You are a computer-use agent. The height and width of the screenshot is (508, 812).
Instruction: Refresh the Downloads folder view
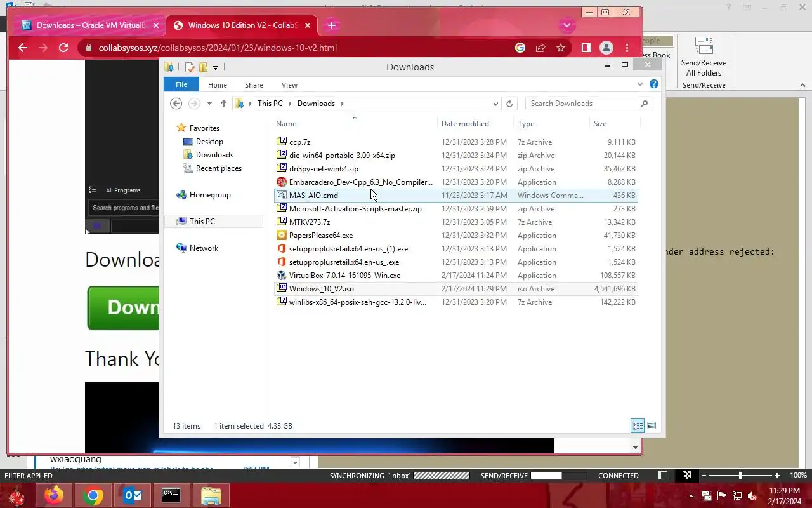pos(509,104)
